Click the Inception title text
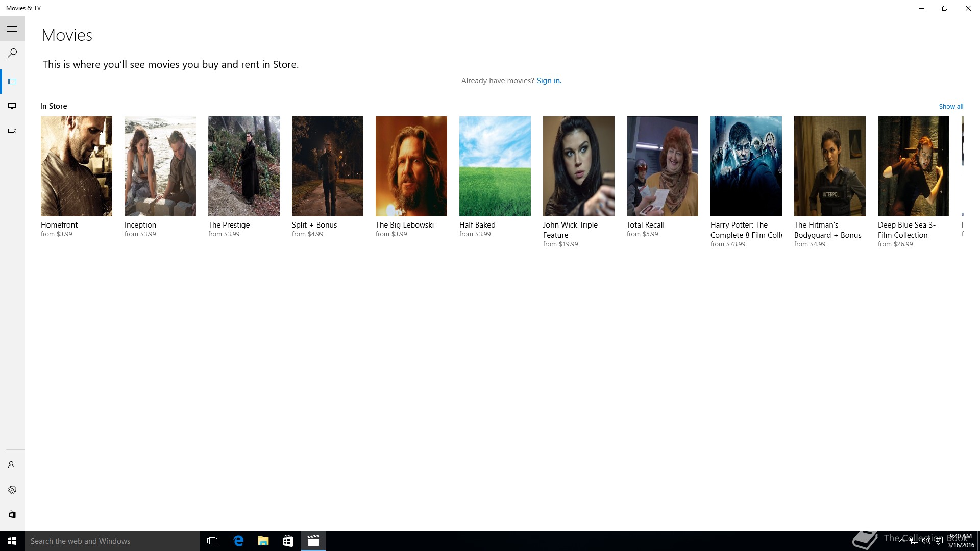This screenshot has width=980, height=551. point(140,225)
